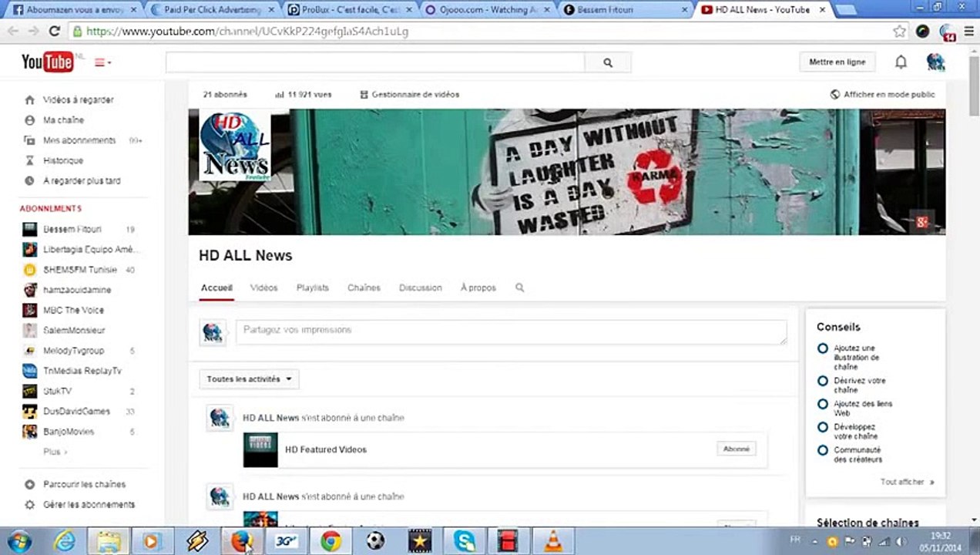Viewport: 980px width, 555px height.
Task: Open the notifications bell
Action: pos(901,62)
